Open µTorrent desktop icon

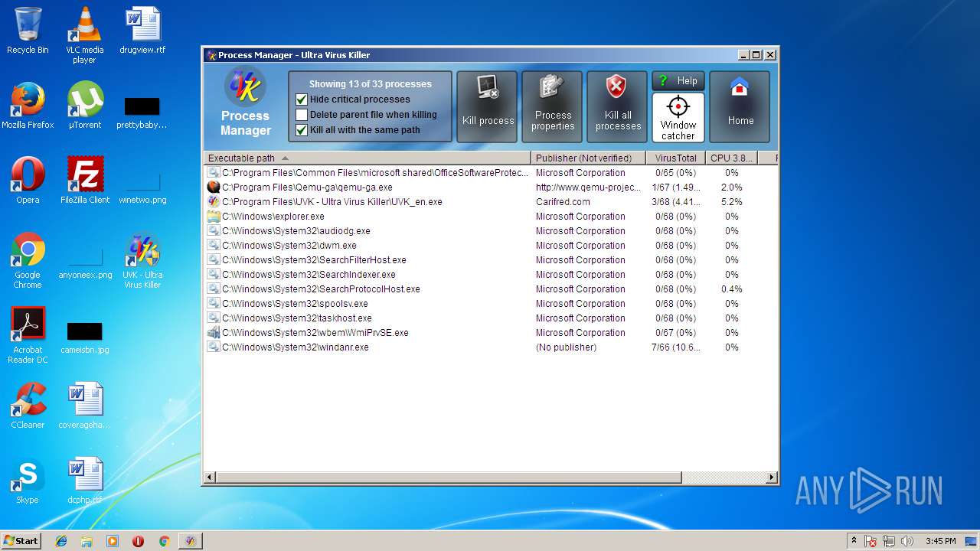tap(85, 106)
